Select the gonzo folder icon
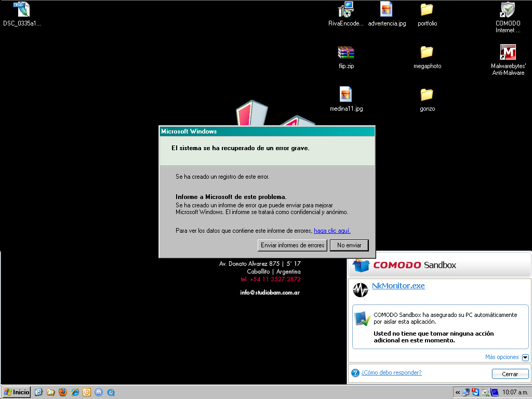The height and width of the screenshot is (399, 532). tap(427, 95)
